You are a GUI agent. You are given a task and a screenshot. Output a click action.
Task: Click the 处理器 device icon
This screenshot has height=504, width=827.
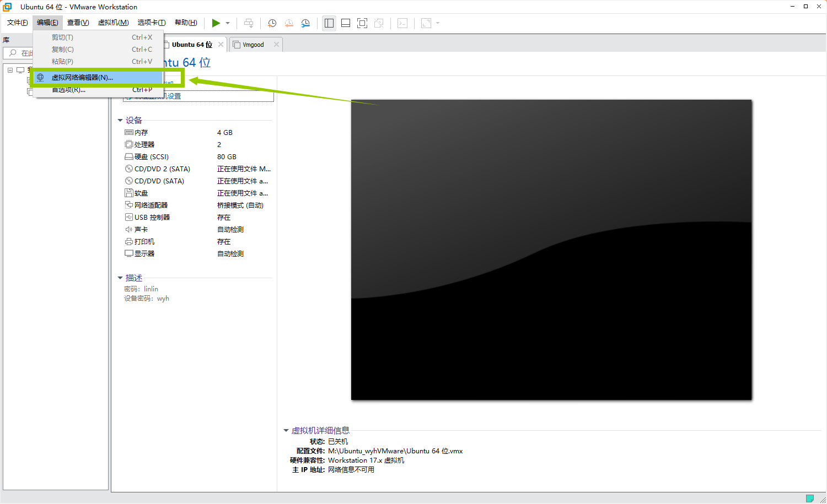129,145
